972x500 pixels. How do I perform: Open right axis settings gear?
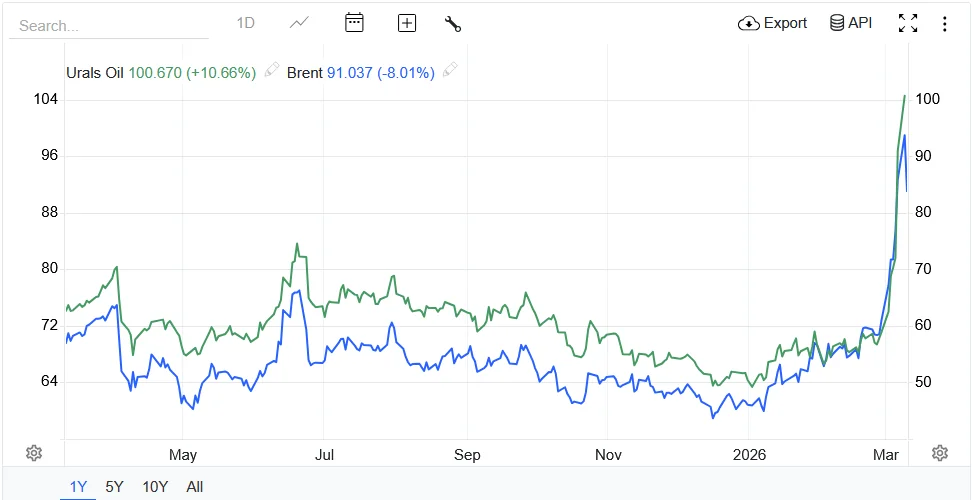point(939,453)
